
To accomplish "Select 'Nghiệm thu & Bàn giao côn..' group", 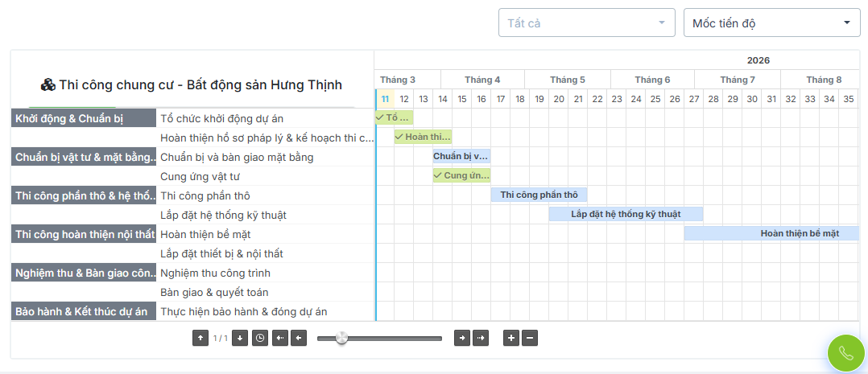I will coord(84,273).
